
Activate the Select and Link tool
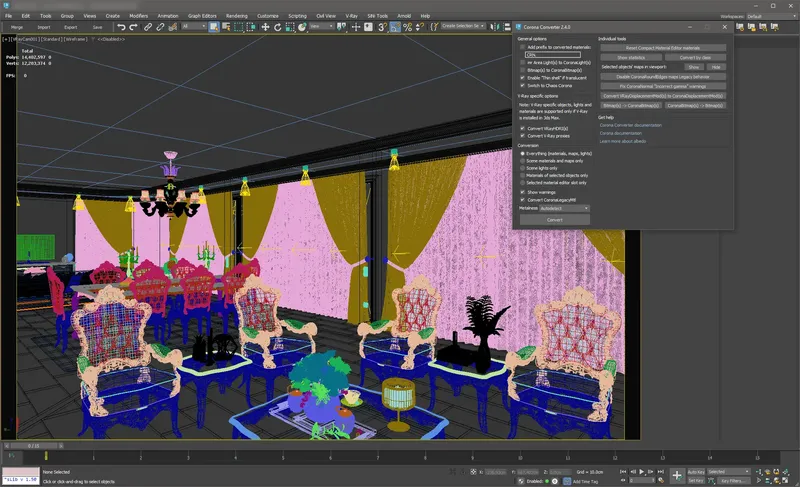pos(148,27)
